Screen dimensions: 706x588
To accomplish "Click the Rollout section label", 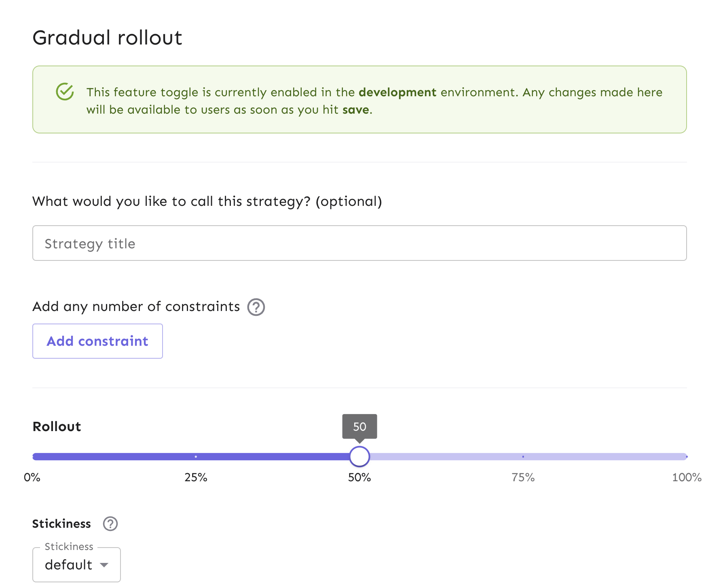I will 57,426.
